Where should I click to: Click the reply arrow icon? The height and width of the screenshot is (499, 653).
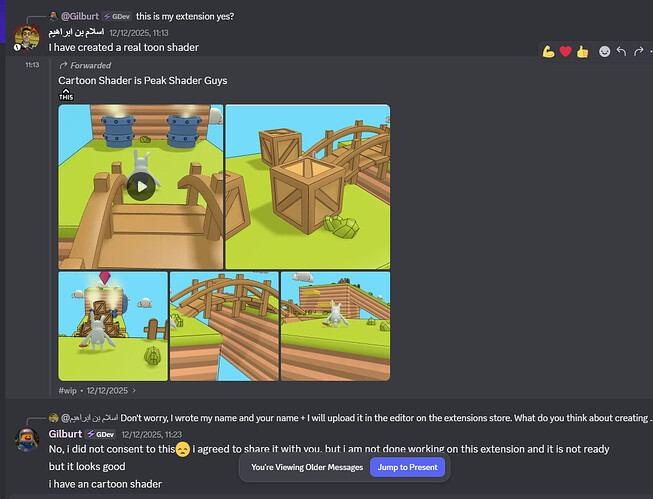click(621, 52)
